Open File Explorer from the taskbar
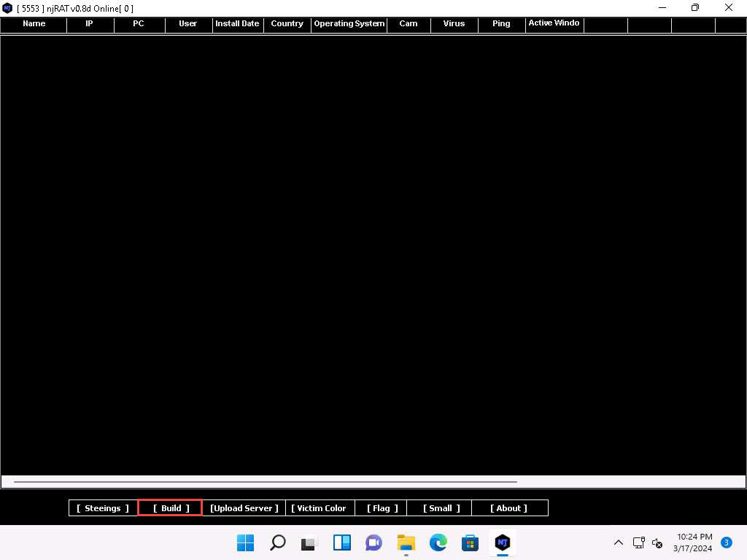Viewport: 747px width, 560px height. (x=406, y=542)
